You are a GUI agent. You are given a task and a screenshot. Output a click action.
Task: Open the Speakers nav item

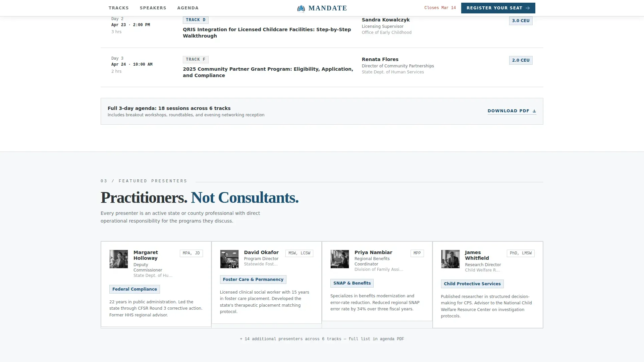tap(153, 8)
